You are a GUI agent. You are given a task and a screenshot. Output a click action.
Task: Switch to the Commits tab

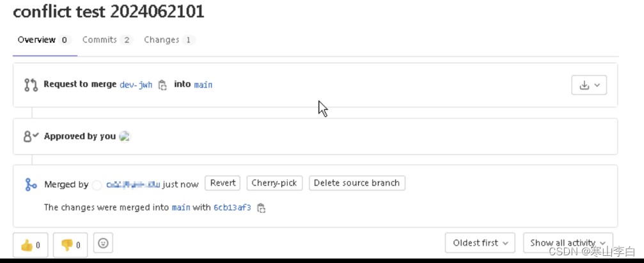point(107,40)
